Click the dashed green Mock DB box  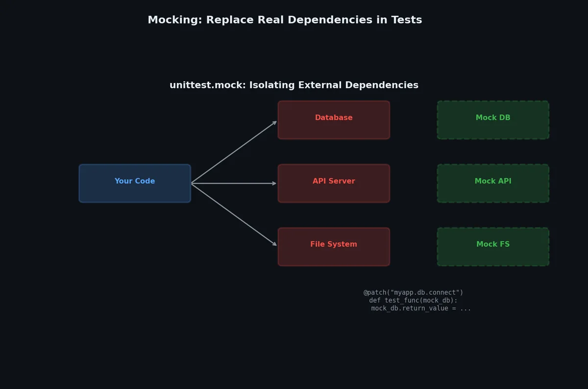(493, 120)
